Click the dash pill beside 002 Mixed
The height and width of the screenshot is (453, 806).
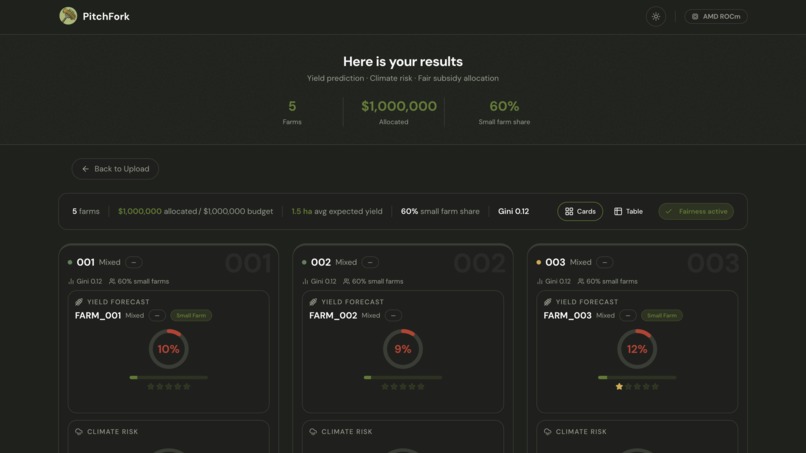(x=370, y=262)
